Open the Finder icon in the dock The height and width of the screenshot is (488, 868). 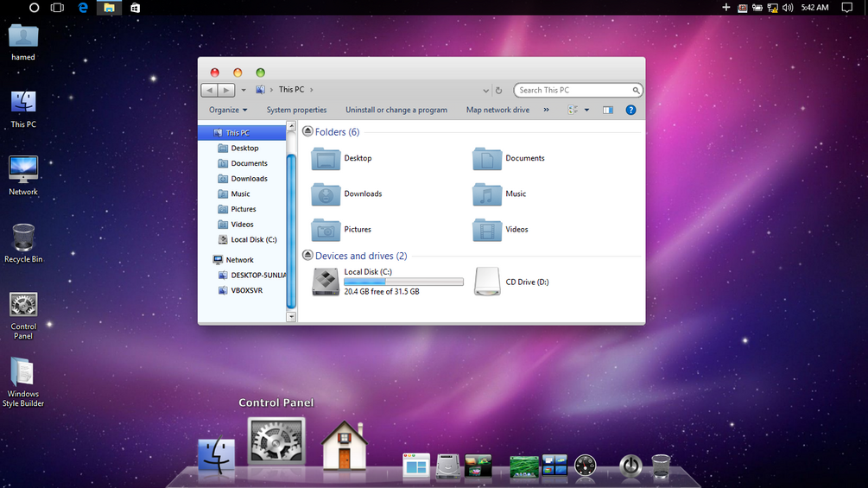pos(217,455)
